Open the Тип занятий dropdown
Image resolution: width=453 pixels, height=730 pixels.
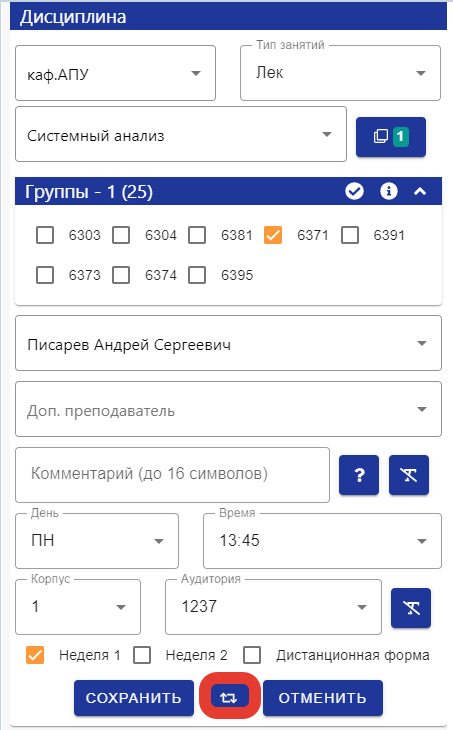[x=340, y=73]
